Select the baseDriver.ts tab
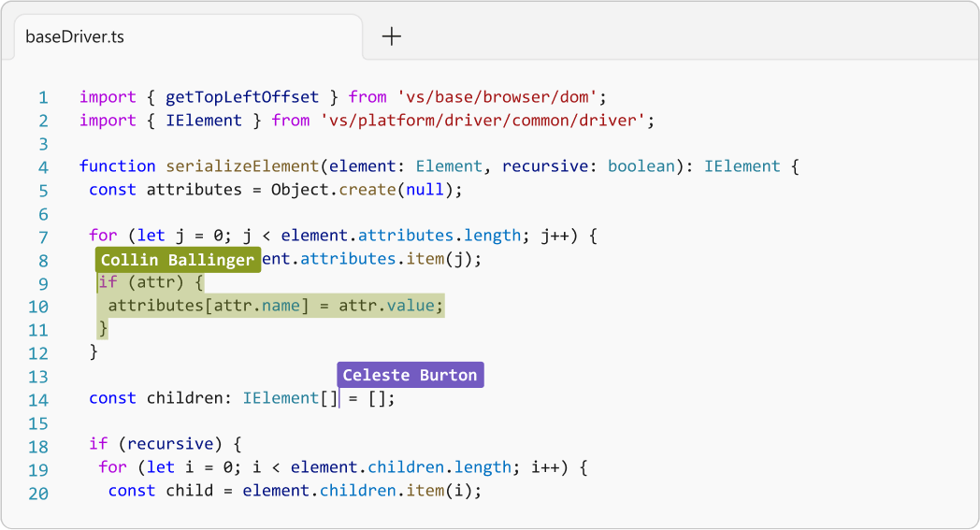The height and width of the screenshot is (530, 980). coord(75,37)
